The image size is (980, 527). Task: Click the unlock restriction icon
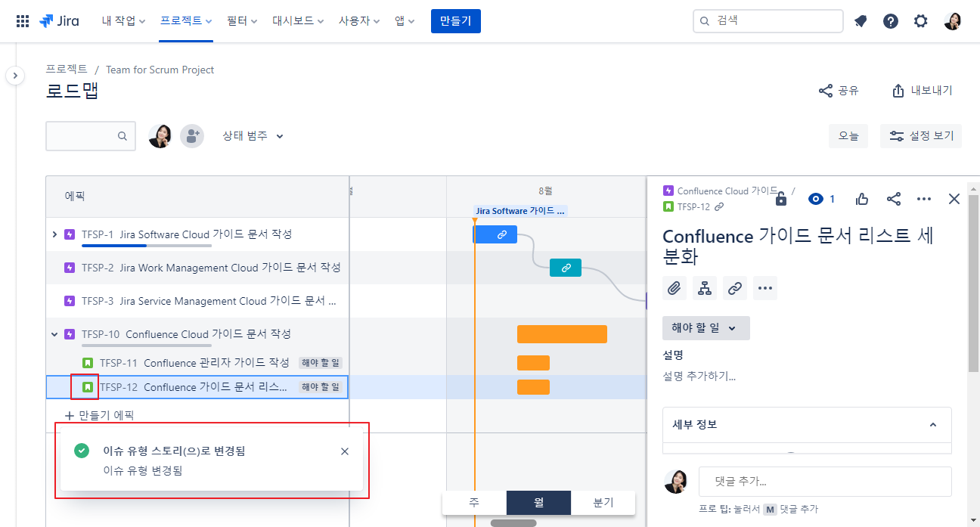[x=781, y=199]
